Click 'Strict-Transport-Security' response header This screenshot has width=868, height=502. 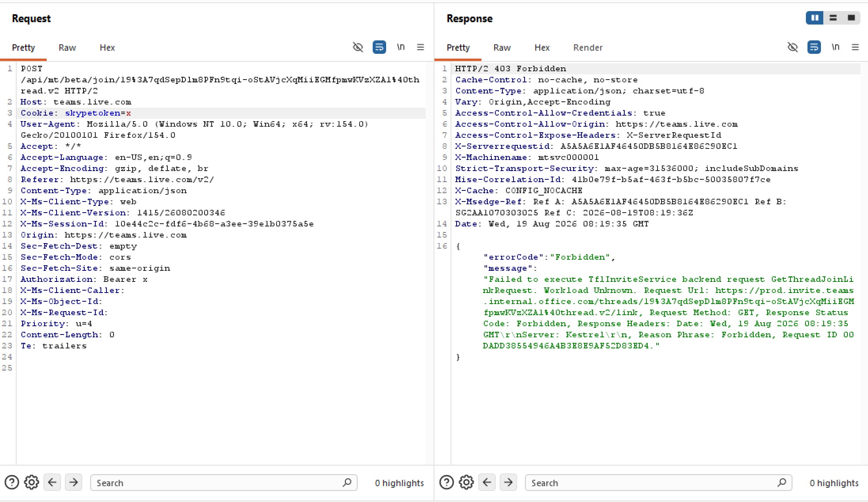click(x=627, y=169)
